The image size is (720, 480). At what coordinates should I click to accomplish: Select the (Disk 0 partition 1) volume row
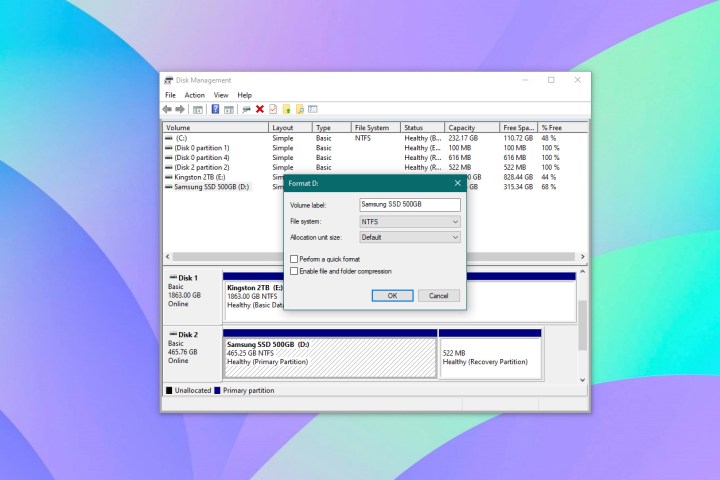[375, 148]
